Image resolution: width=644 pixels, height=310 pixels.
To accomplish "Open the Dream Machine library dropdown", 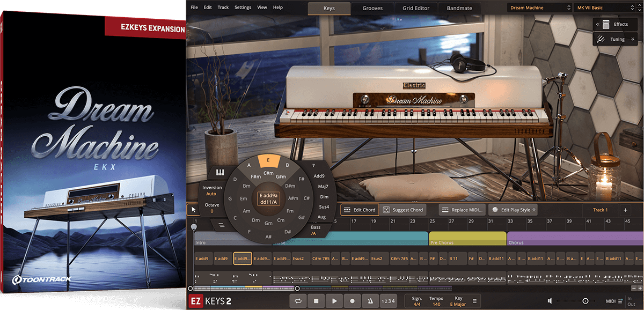I will 539,8.
